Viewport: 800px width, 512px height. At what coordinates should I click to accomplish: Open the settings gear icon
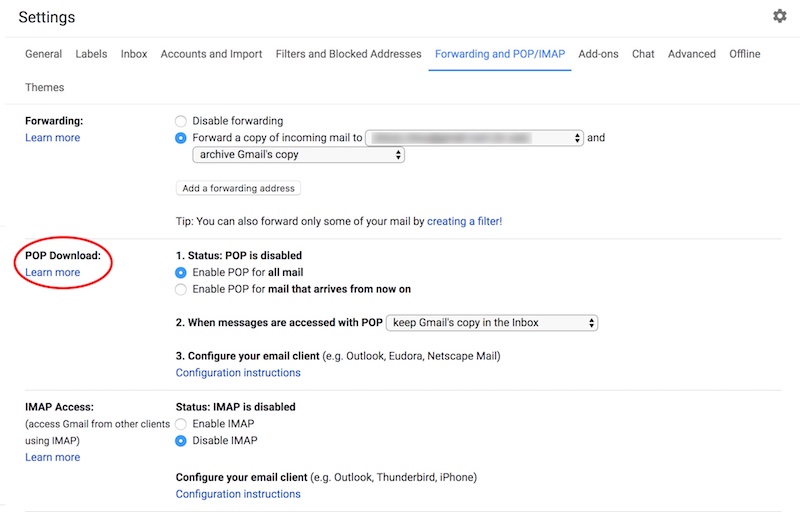point(780,16)
